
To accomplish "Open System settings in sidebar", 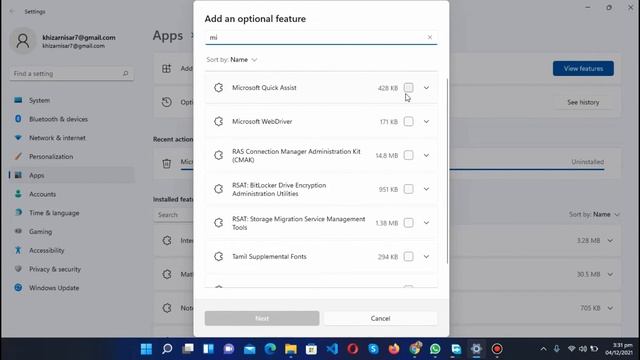I will click(x=71, y=100).
